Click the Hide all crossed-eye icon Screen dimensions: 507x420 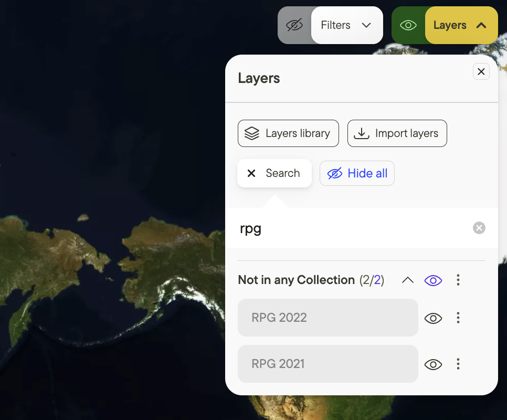pyautogui.click(x=335, y=174)
